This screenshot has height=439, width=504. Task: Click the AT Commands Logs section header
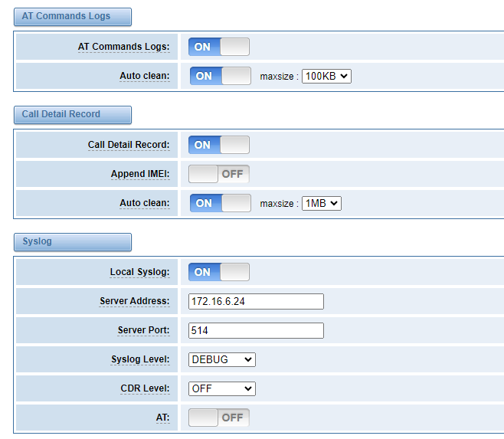73,17
